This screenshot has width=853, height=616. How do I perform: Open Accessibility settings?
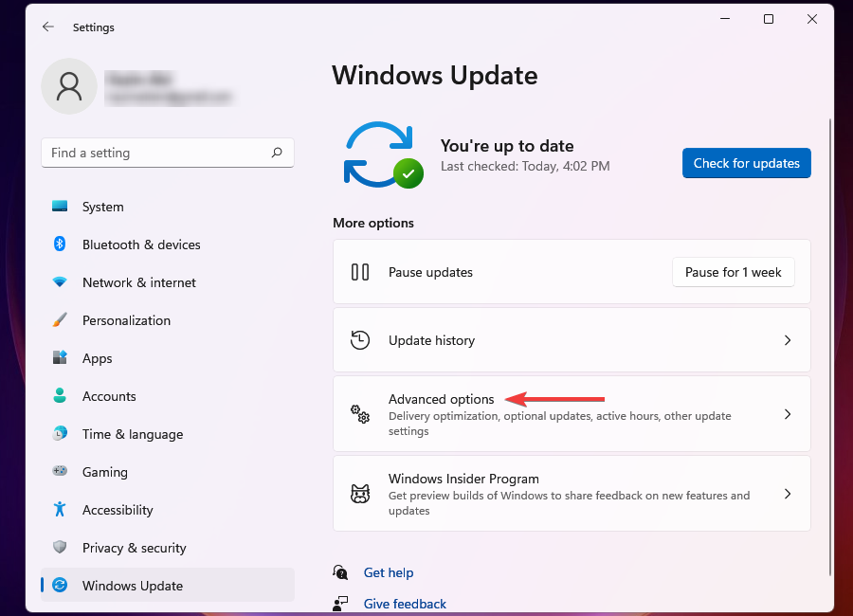[168, 510]
